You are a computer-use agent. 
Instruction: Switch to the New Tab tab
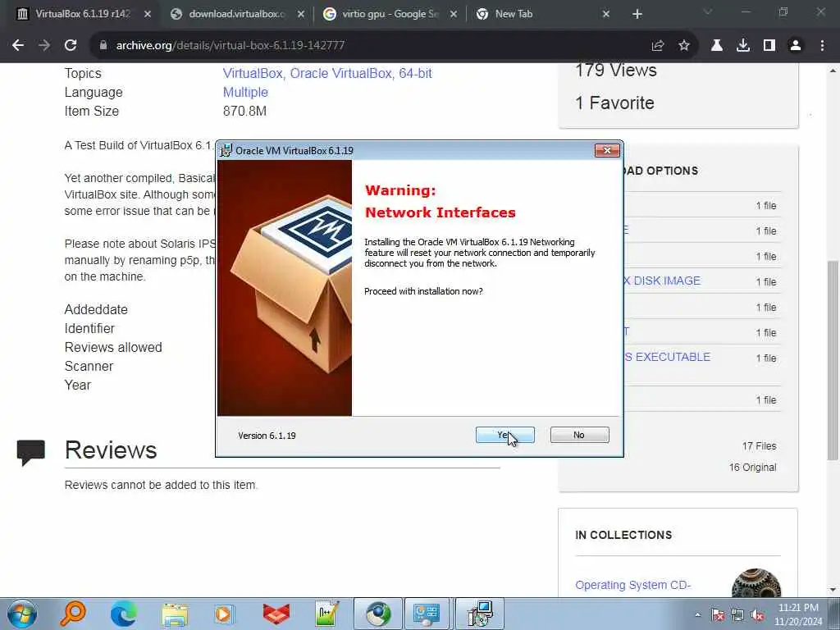click(514, 14)
